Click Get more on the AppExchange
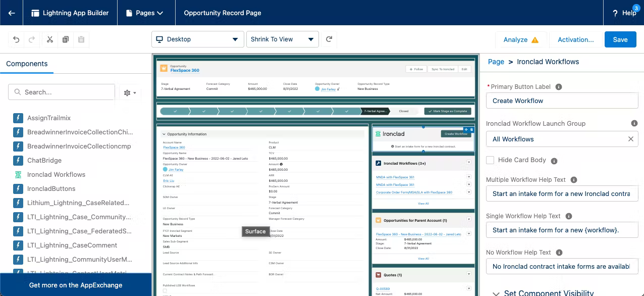 coord(76,285)
